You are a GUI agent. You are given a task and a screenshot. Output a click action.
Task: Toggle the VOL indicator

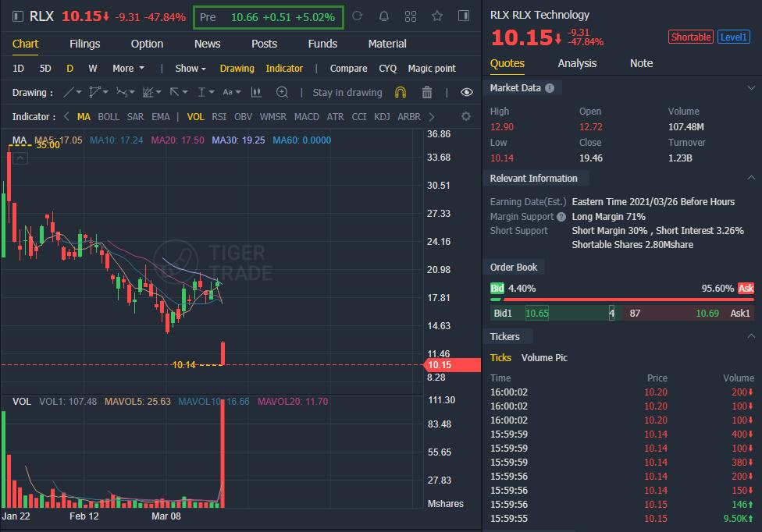(x=196, y=117)
